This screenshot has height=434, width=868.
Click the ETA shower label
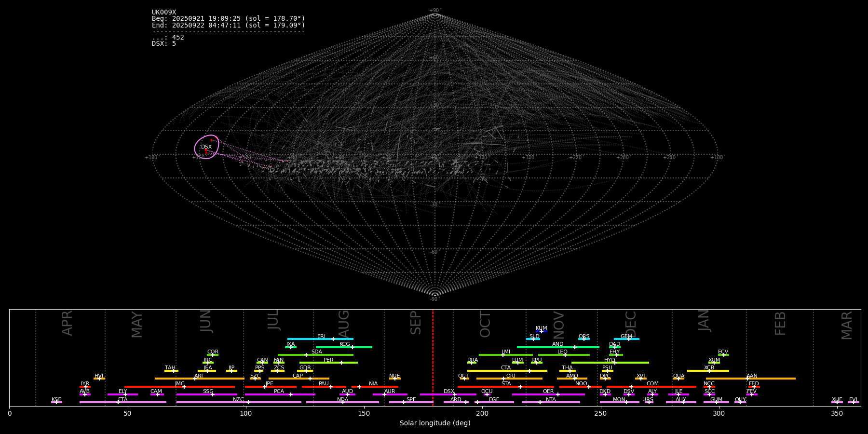tap(123, 400)
